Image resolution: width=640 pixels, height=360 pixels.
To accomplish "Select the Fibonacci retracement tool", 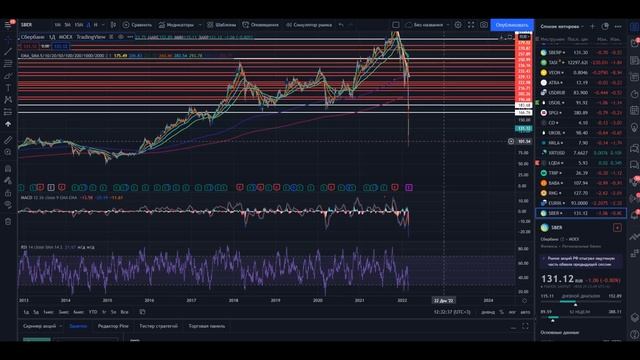I will [x=8, y=64].
